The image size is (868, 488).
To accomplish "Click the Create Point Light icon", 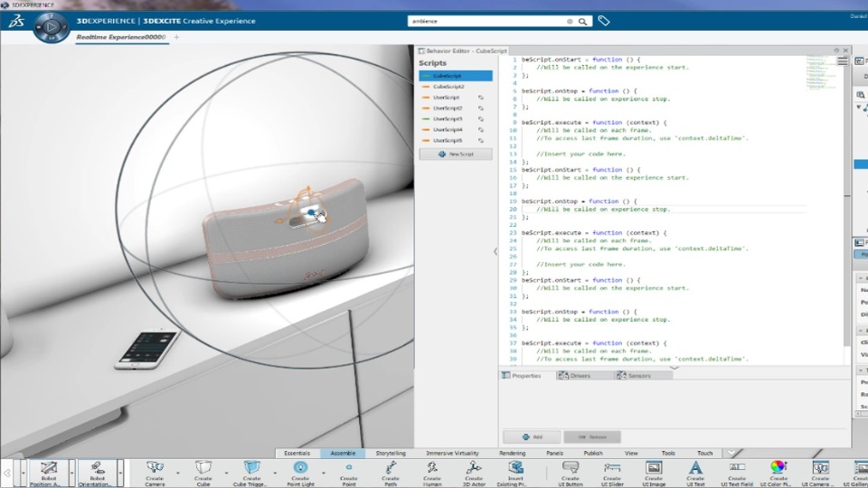I will coord(300,468).
